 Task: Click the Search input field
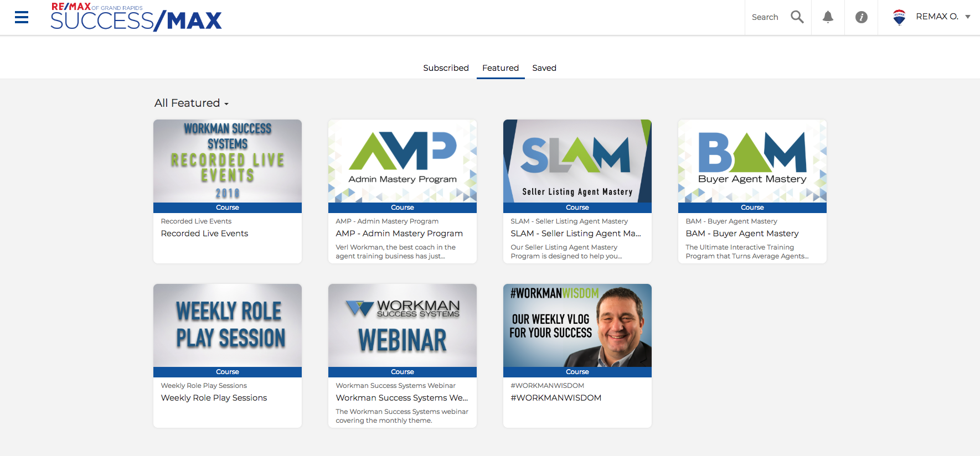pyautogui.click(x=765, y=17)
